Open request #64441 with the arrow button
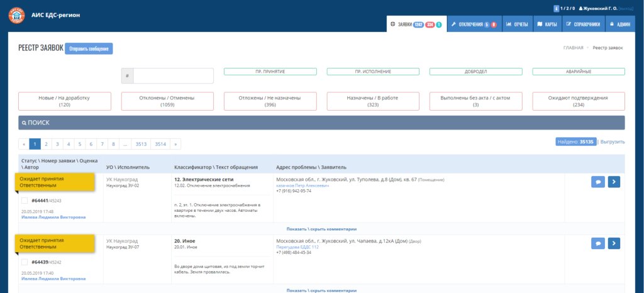 point(614,182)
